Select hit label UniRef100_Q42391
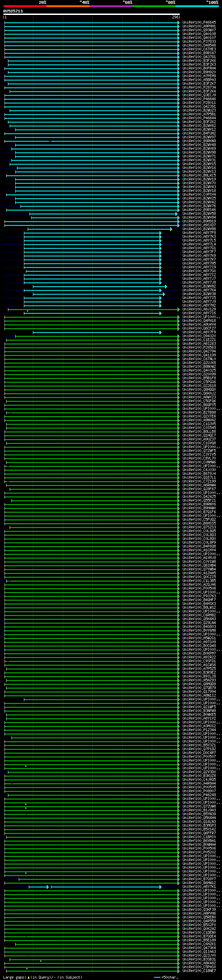 pos(199,106)
